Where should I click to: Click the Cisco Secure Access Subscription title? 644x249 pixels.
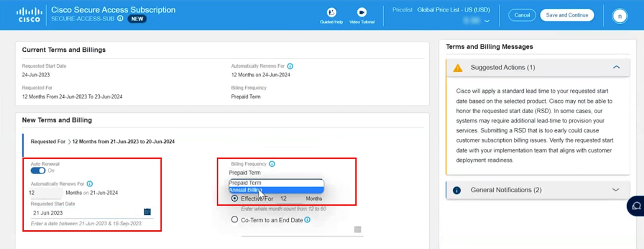click(113, 10)
